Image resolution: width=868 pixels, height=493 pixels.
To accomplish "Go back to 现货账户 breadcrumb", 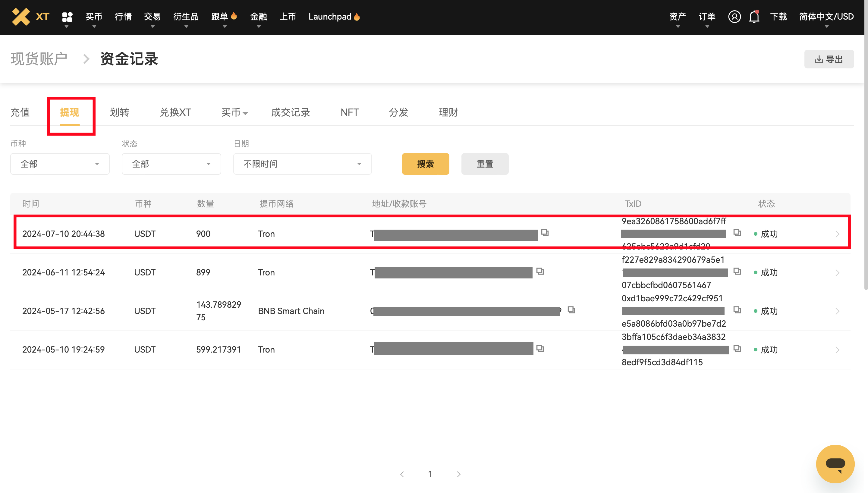I will coord(39,59).
